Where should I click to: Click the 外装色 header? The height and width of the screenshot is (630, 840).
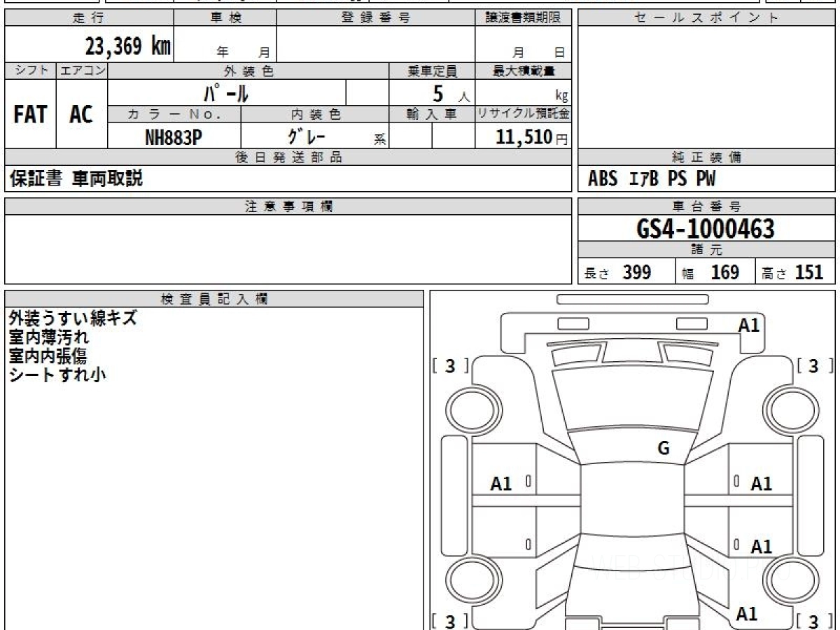click(248, 71)
